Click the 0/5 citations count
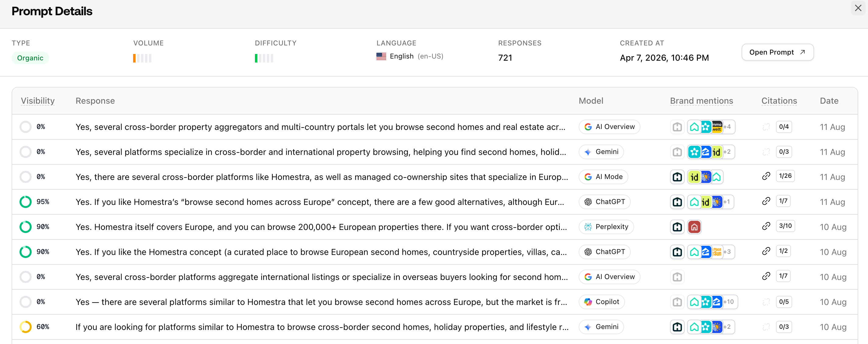The image size is (868, 344). [784, 302]
